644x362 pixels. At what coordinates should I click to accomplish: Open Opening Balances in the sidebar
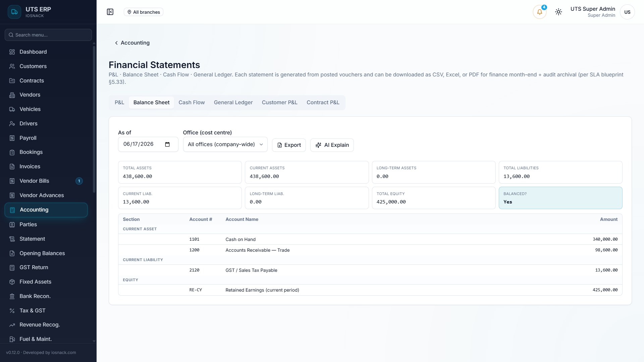(x=46, y=253)
